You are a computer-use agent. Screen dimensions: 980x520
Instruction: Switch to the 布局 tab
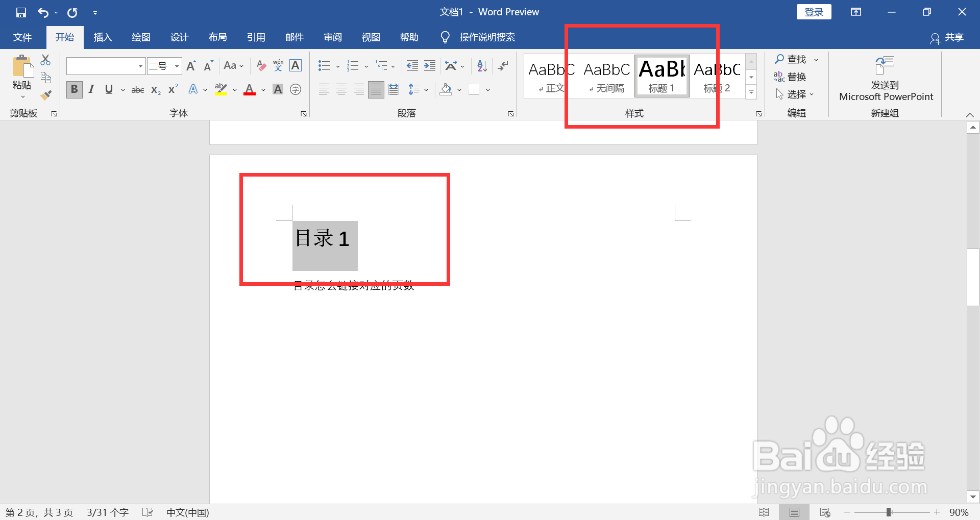click(x=217, y=37)
